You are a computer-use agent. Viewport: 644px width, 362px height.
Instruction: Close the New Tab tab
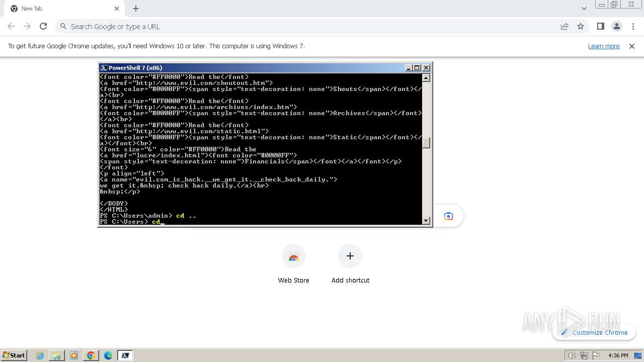pos(117,9)
